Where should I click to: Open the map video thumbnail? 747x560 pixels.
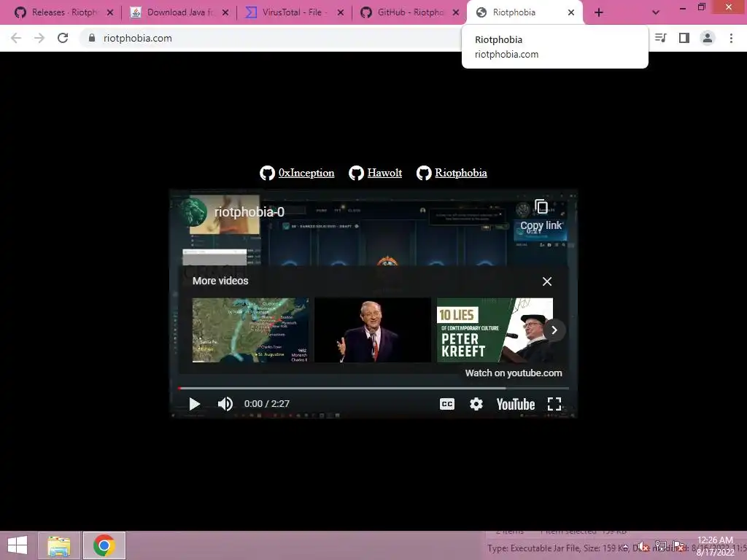[250, 330]
